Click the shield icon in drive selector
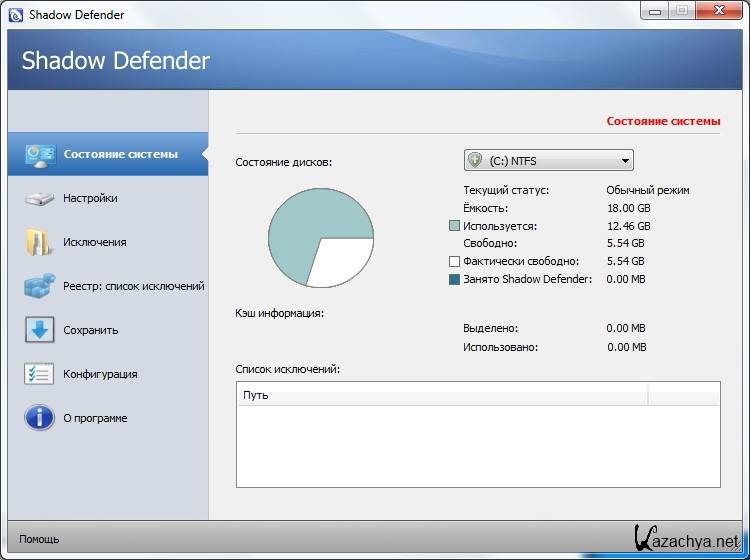The width and height of the screenshot is (750, 560). pyautogui.click(x=476, y=160)
